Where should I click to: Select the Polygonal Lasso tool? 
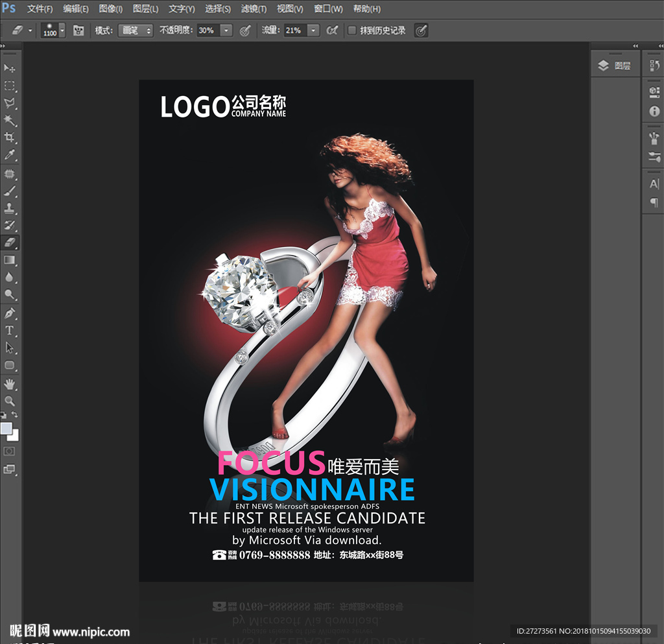point(9,103)
